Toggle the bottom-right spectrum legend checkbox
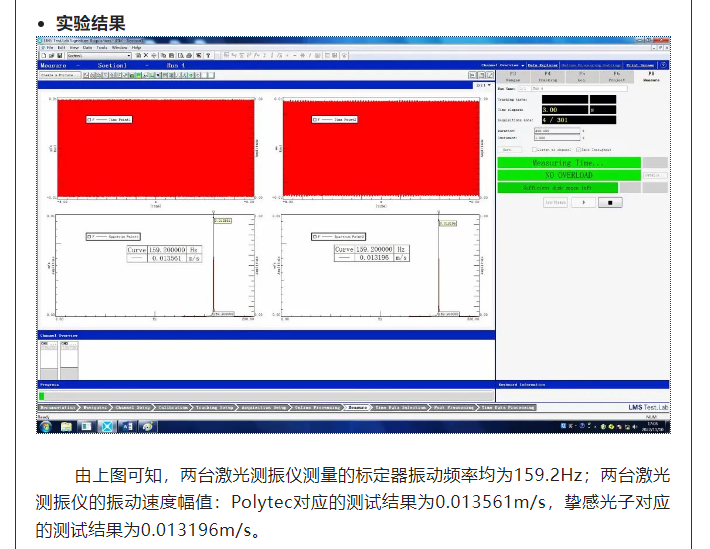 pos(314,236)
